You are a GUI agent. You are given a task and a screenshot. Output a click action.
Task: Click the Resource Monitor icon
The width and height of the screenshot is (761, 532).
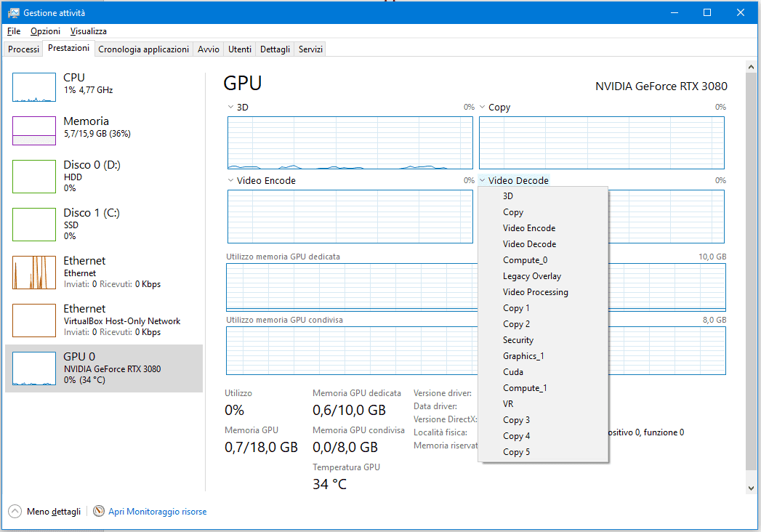(x=99, y=512)
